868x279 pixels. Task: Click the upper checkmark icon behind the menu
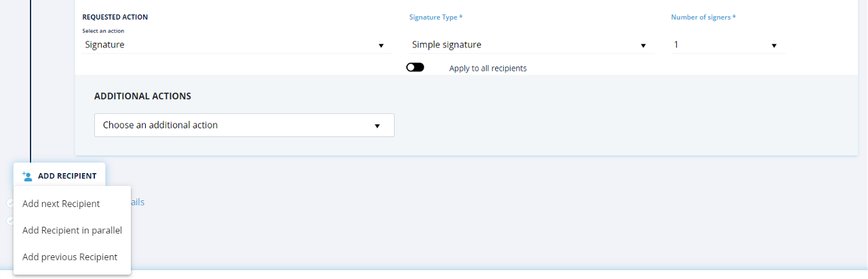click(x=10, y=203)
